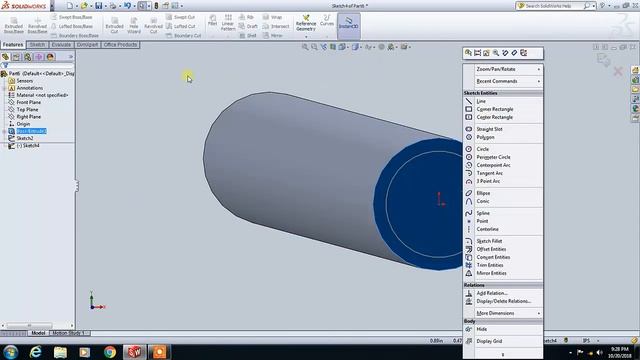Viewport: 640px width, 360px height.
Task: Switch to the Features tab
Action: [x=13, y=45]
